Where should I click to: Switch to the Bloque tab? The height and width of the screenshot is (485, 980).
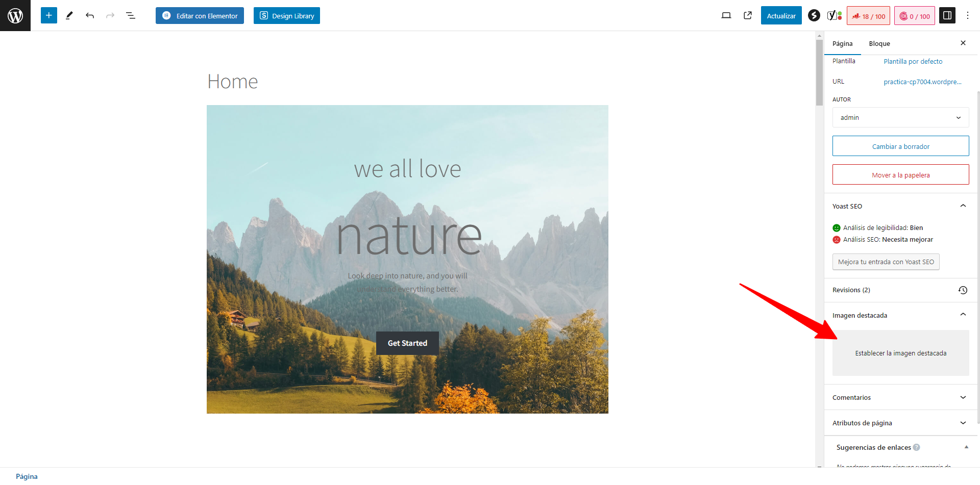click(x=879, y=43)
